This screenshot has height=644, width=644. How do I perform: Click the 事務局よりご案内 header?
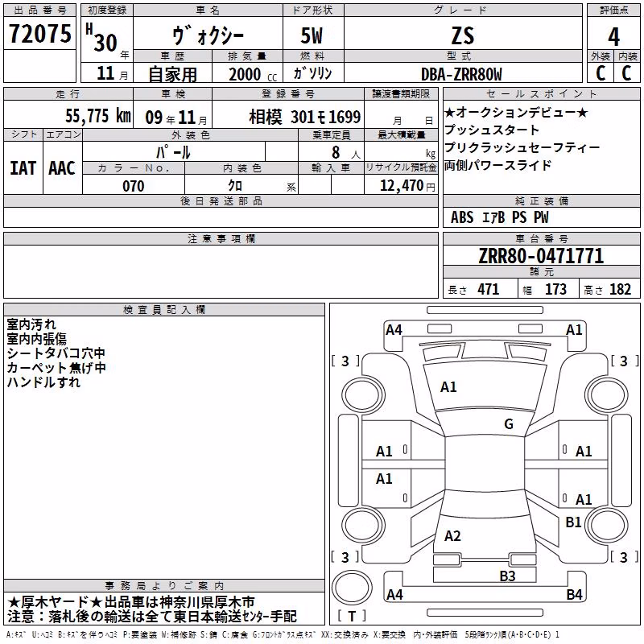click(x=164, y=586)
